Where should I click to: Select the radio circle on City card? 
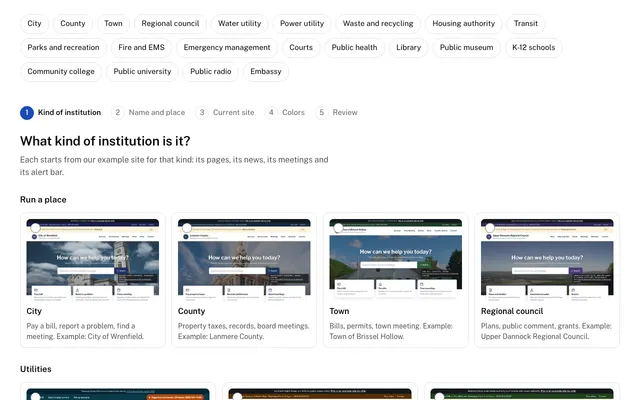pyautogui.click(x=36, y=228)
